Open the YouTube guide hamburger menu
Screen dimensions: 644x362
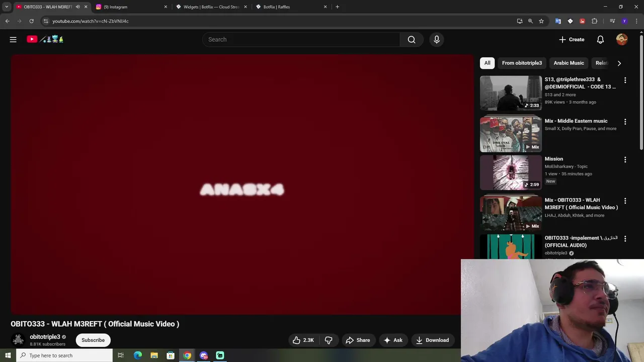(13, 39)
